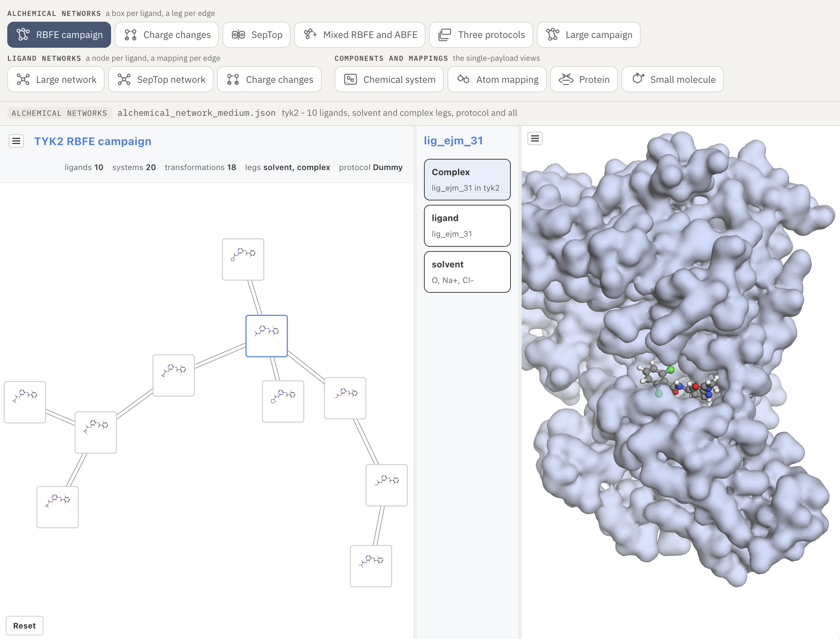Load the SepTop network ligand example
The image size is (840, 639).
pyautogui.click(x=161, y=80)
